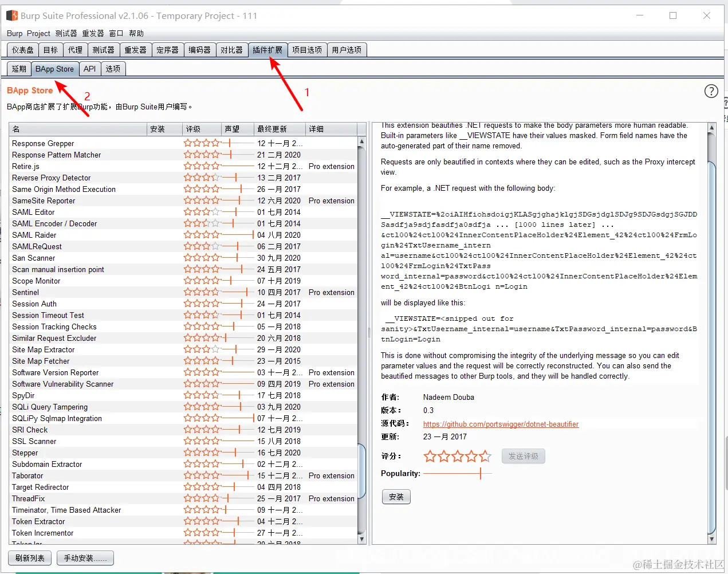Select the 插件扩展 tab

pos(267,50)
